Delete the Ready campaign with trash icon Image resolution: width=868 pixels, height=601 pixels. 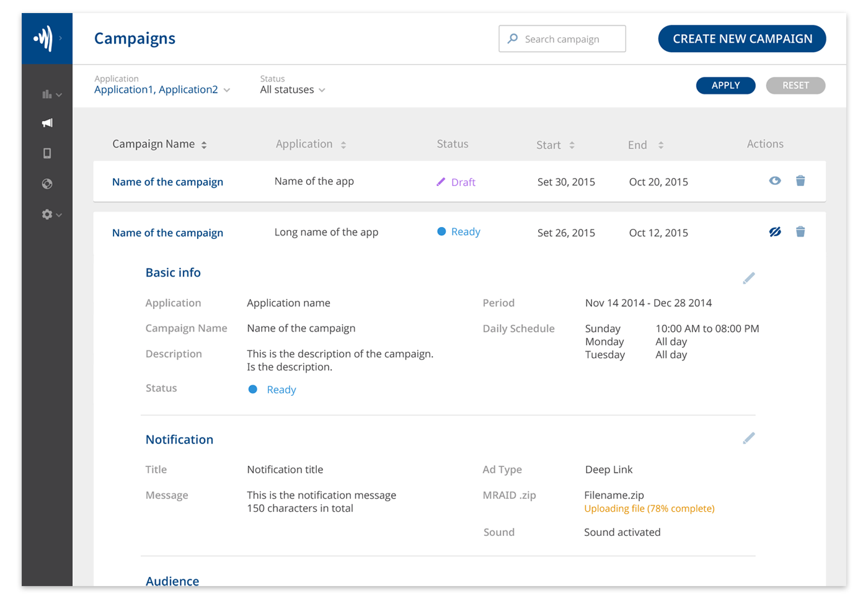click(800, 231)
